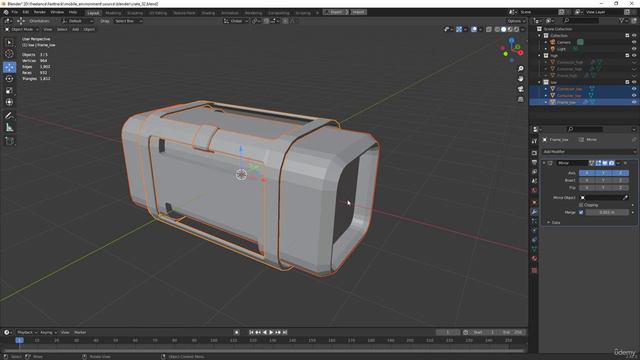Open the Edit menu
Screen dimensions: 640x360
pyautogui.click(x=26, y=12)
